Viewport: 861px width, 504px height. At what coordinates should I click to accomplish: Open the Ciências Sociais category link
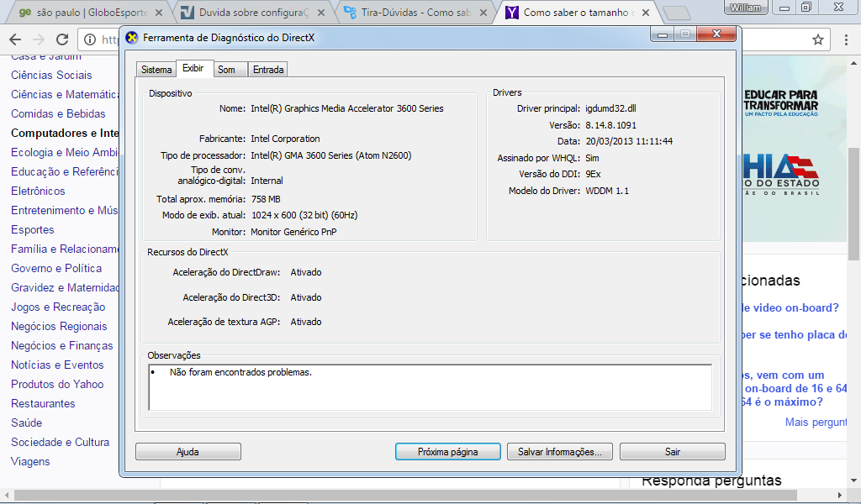pos(51,75)
